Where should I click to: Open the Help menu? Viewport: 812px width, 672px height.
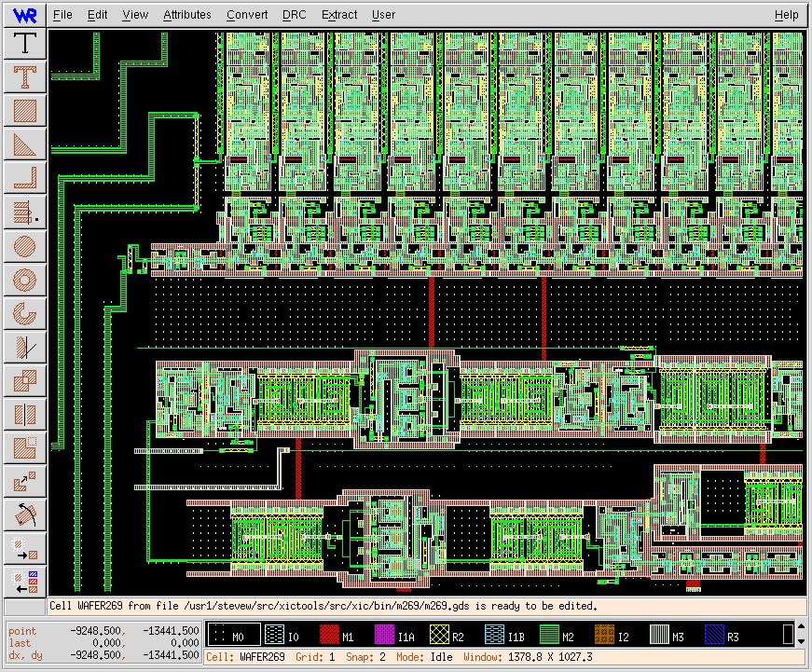tap(786, 15)
